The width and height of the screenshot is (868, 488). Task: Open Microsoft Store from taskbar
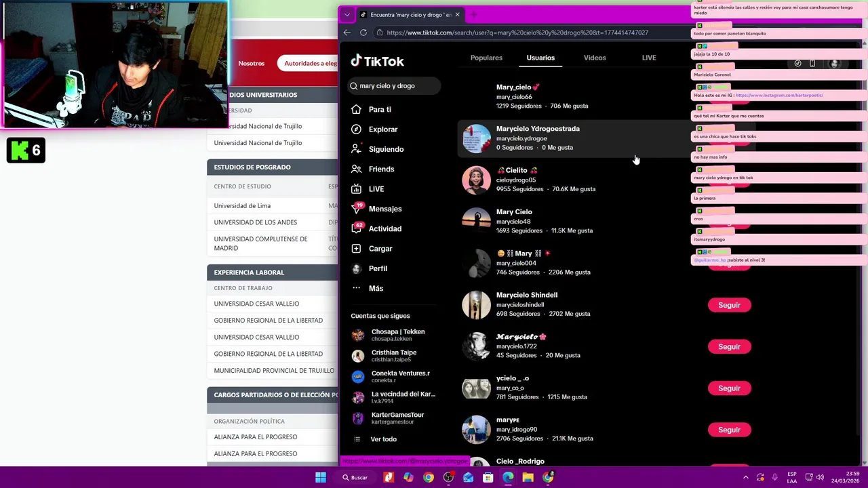tap(488, 477)
